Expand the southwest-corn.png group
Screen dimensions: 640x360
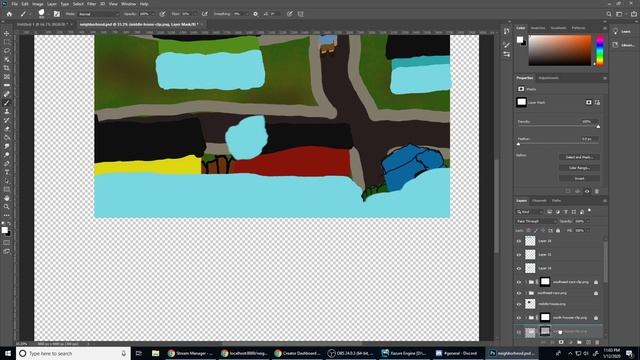coord(526,293)
